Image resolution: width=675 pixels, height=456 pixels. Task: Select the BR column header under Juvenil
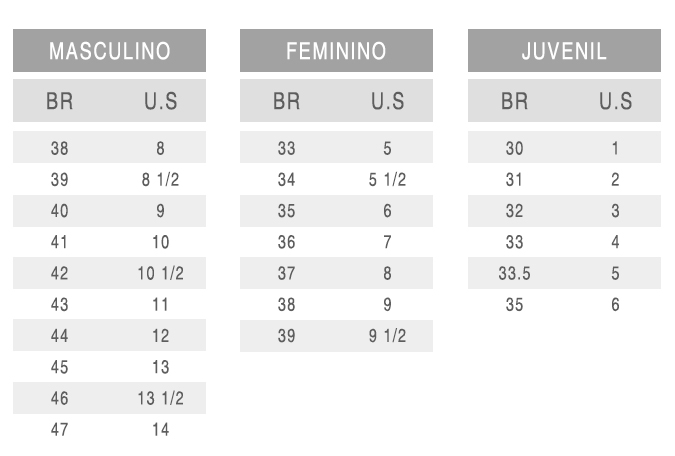(x=514, y=101)
